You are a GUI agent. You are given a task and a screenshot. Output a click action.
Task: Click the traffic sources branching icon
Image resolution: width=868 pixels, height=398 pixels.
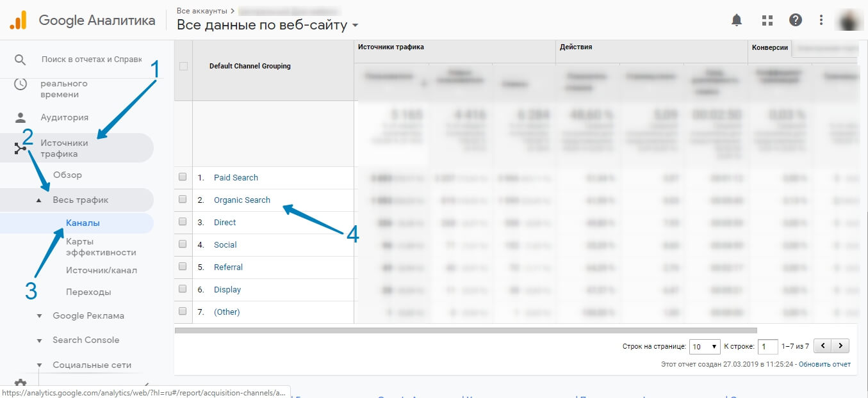point(20,148)
